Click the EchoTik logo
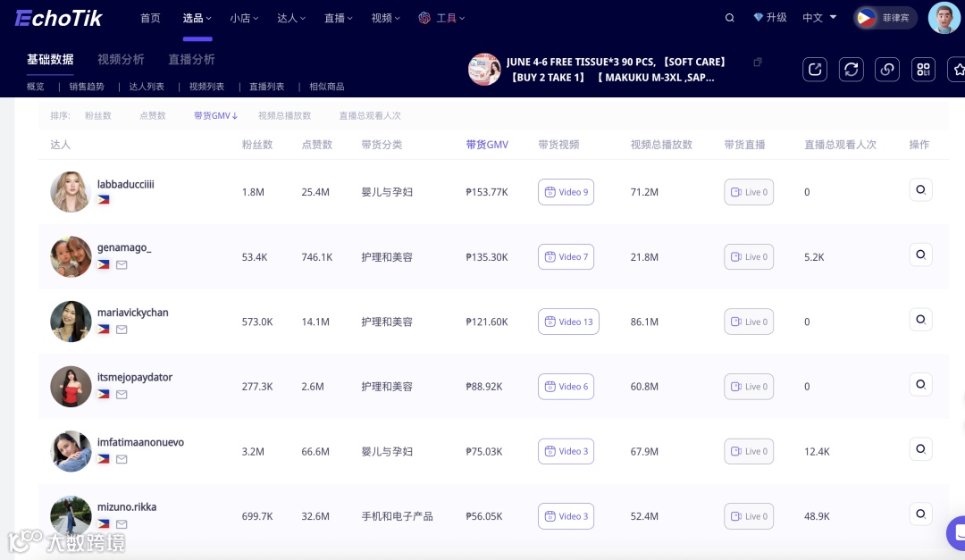The image size is (965, 560). click(x=58, y=19)
